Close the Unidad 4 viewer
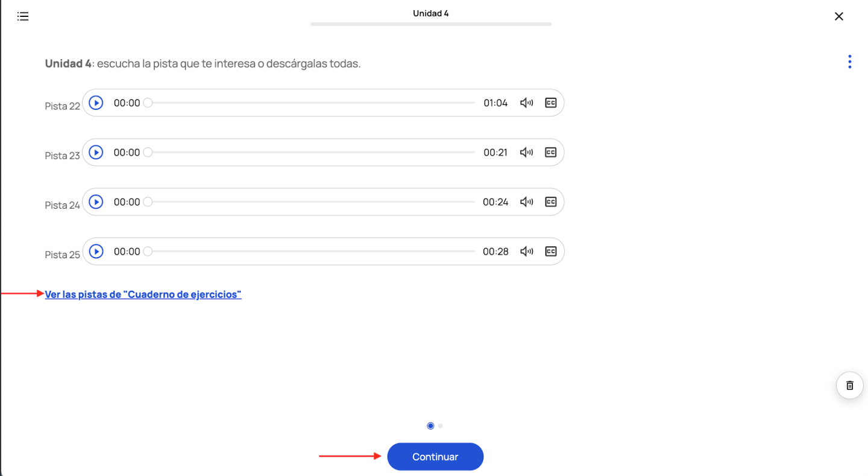Viewport: 868px width, 476px height. [x=838, y=16]
